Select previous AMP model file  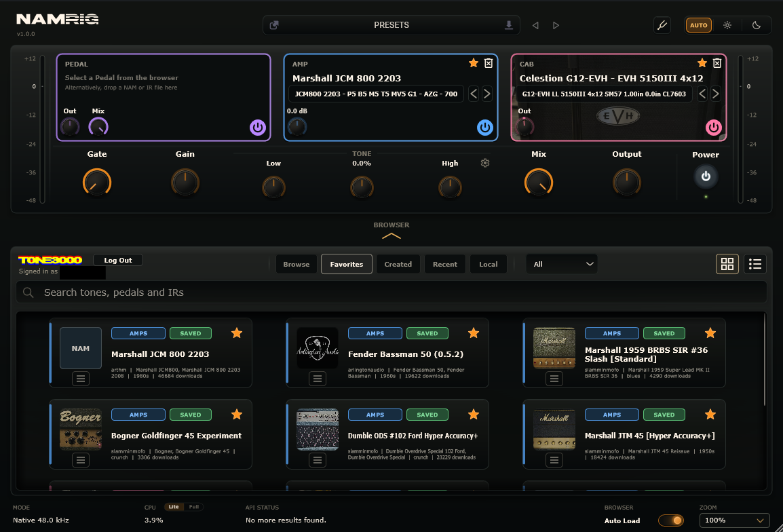pos(474,94)
